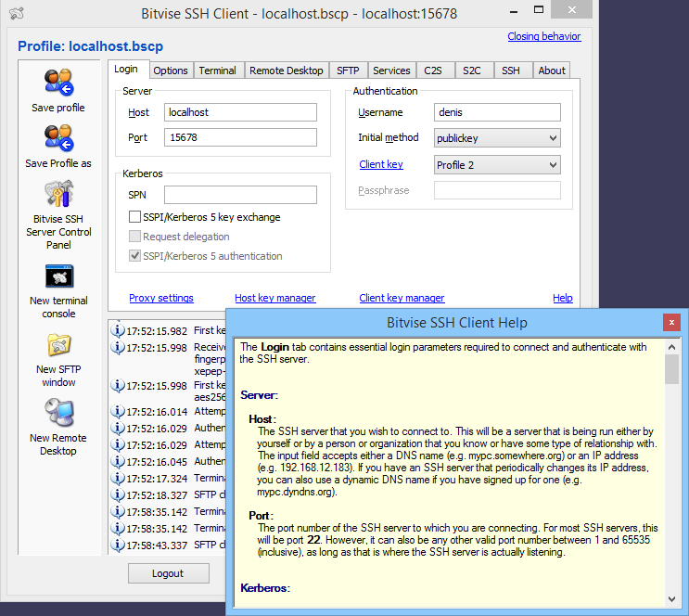
Task: Open the Client key Profile 2 dropdown
Action: (x=497, y=165)
